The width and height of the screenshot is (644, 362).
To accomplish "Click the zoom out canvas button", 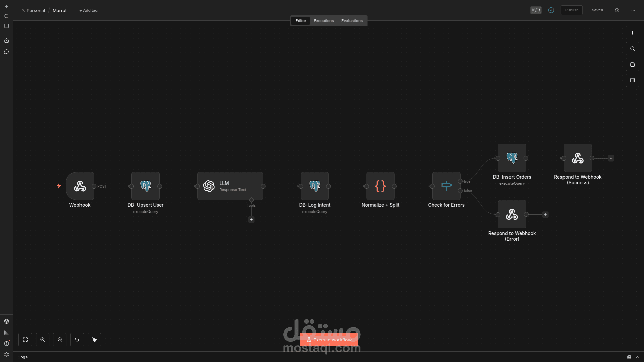I will click(x=60, y=340).
